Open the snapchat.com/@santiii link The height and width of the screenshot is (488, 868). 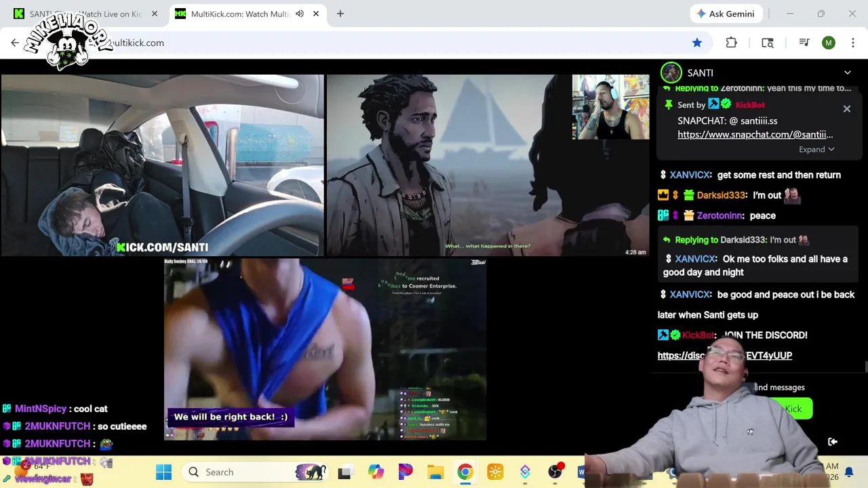click(755, 134)
